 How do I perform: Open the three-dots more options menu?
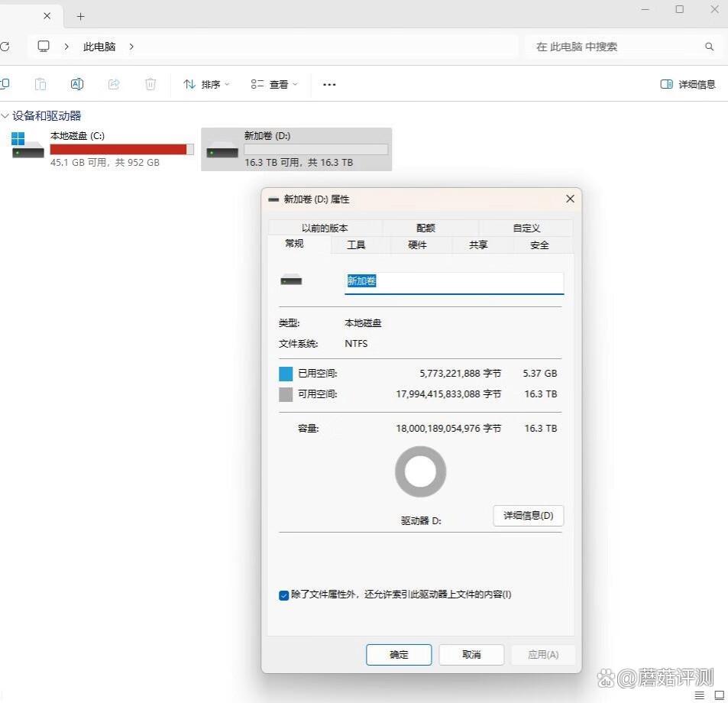pos(329,85)
